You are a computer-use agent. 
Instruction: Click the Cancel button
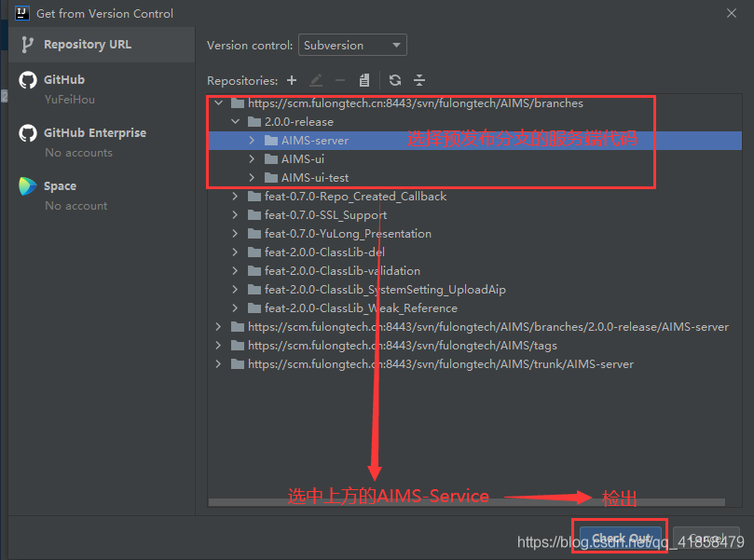click(x=706, y=538)
